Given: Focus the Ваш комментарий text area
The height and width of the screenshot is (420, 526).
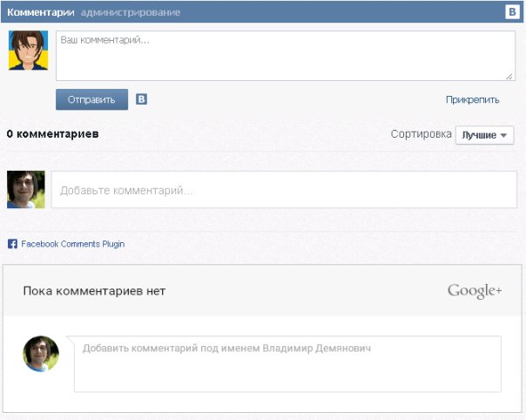Looking at the screenshot, I should click(286, 56).
